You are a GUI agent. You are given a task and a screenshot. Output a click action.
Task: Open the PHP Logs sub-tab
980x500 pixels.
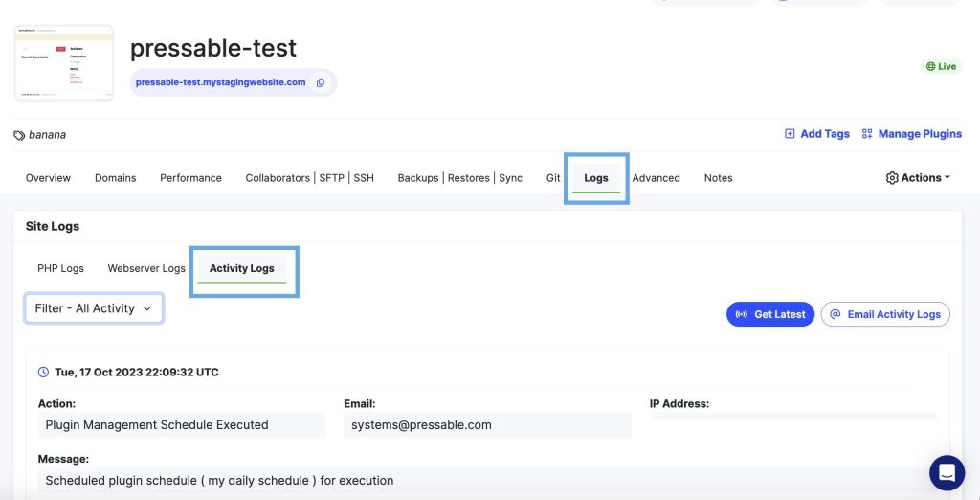pyautogui.click(x=60, y=268)
